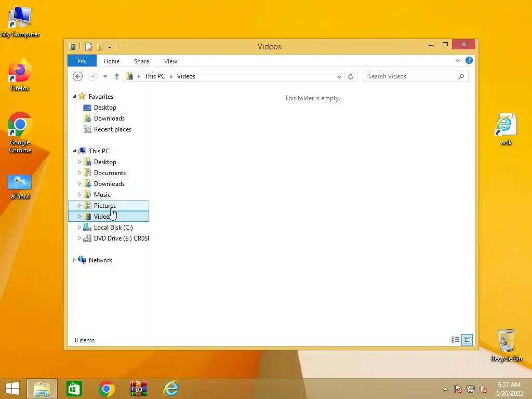The height and width of the screenshot is (399, 532).
Task: Open WinRAR from the taskbar
Action: click(x=139, y=389)
